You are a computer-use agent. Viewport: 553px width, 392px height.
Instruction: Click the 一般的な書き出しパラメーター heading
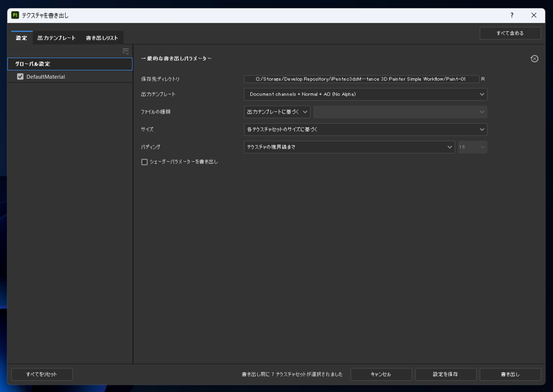[176, 59]
